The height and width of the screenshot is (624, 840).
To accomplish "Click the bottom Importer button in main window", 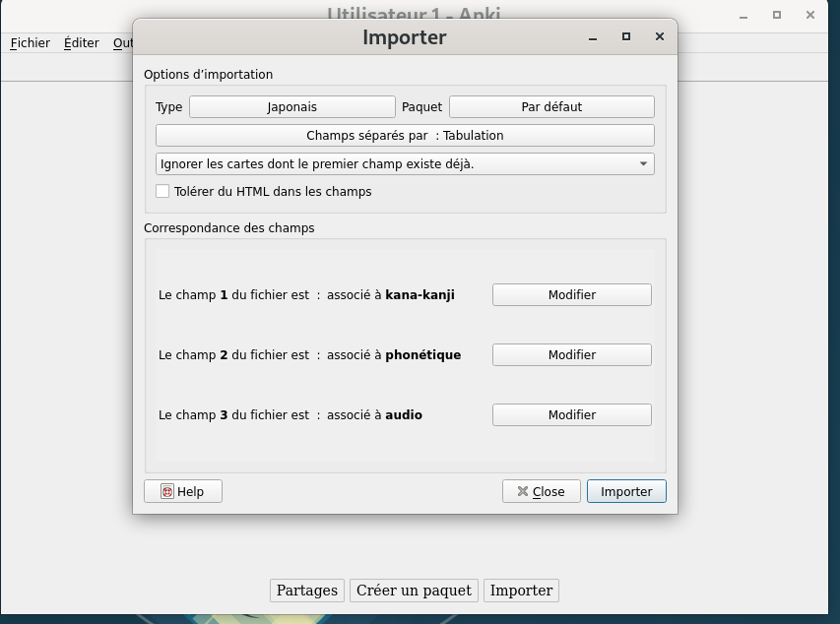I will 521,591.
